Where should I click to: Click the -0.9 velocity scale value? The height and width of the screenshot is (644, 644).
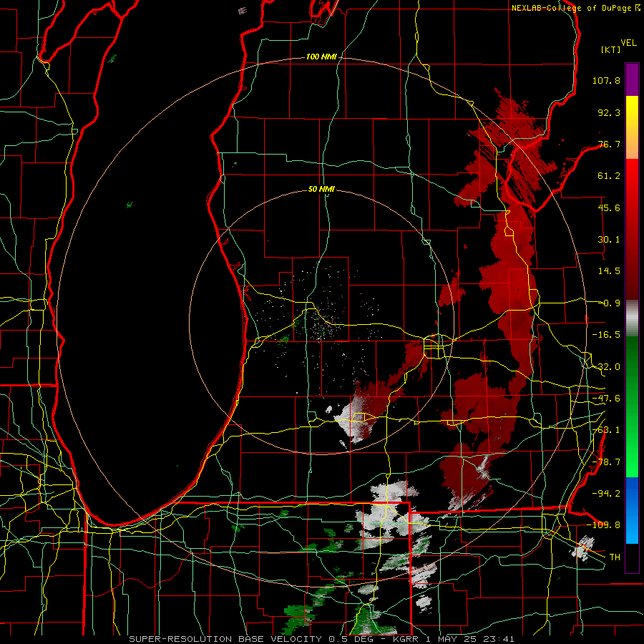pos(611,303)
